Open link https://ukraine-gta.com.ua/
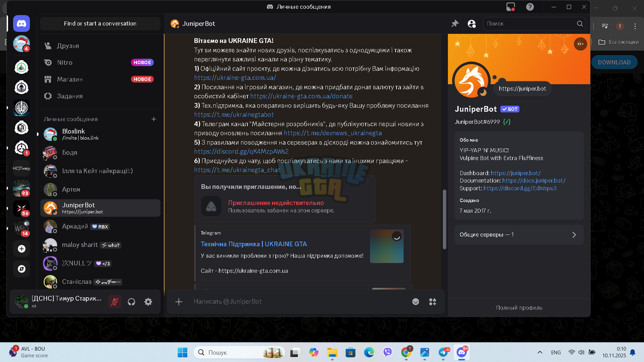 click(235, 78)
